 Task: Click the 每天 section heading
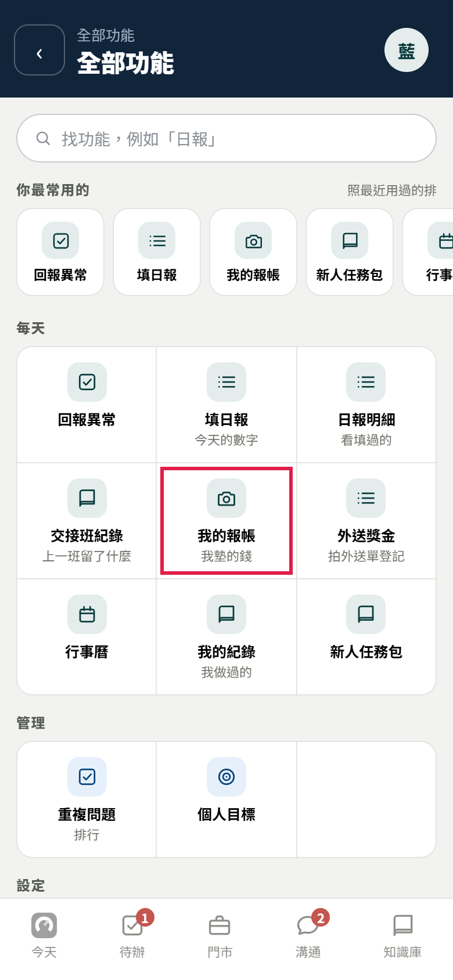click(x=31, y=329)
